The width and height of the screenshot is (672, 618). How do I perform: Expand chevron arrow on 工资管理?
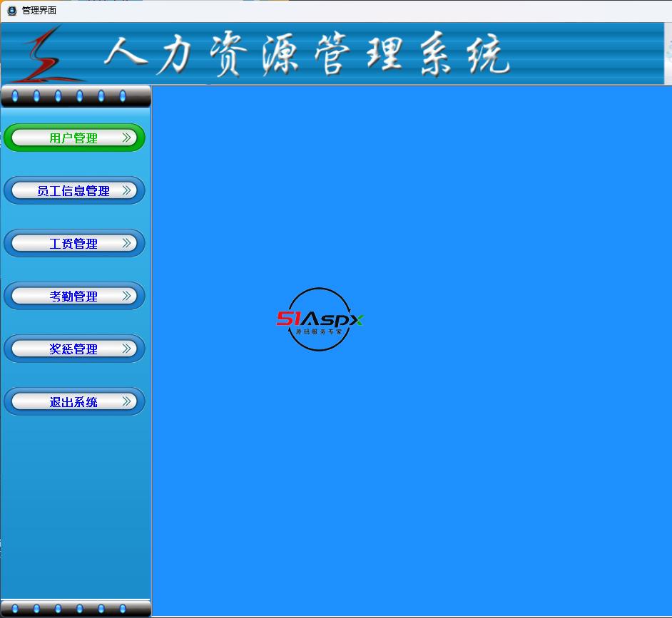click(x=126, y=243)
